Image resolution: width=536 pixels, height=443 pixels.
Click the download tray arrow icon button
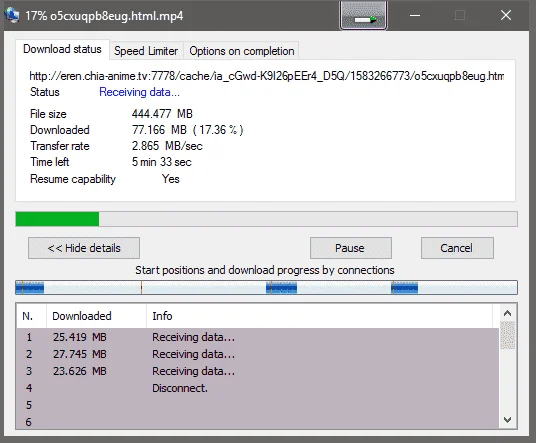tap(363, 15)
